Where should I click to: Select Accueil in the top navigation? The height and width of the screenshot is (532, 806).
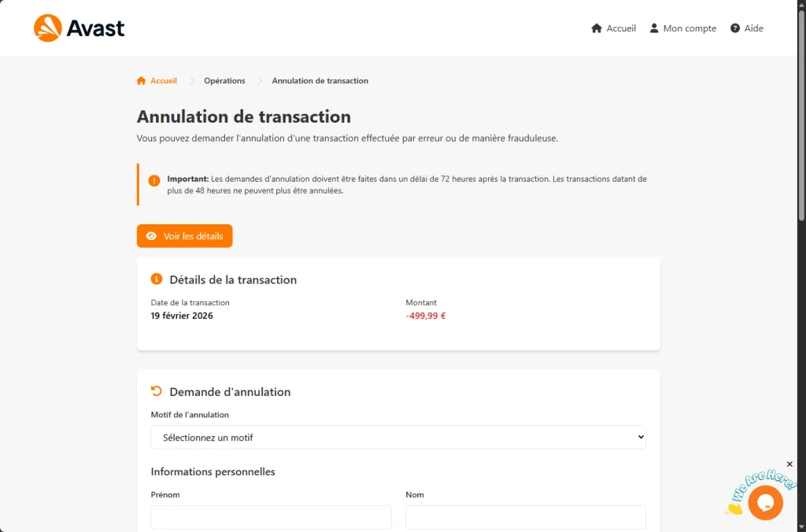tap(620, 28)
